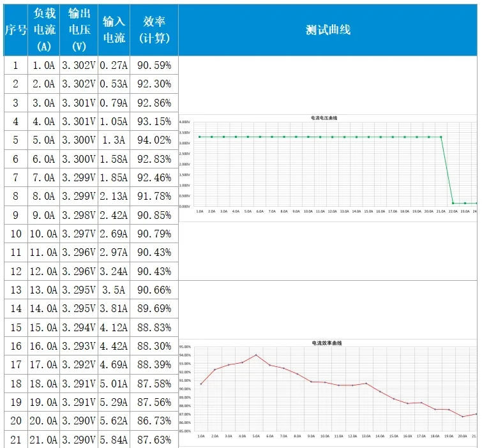The image size is (482, 448).
Task: Select the 测试曲线 header cell
Action: tap(328, 30)
